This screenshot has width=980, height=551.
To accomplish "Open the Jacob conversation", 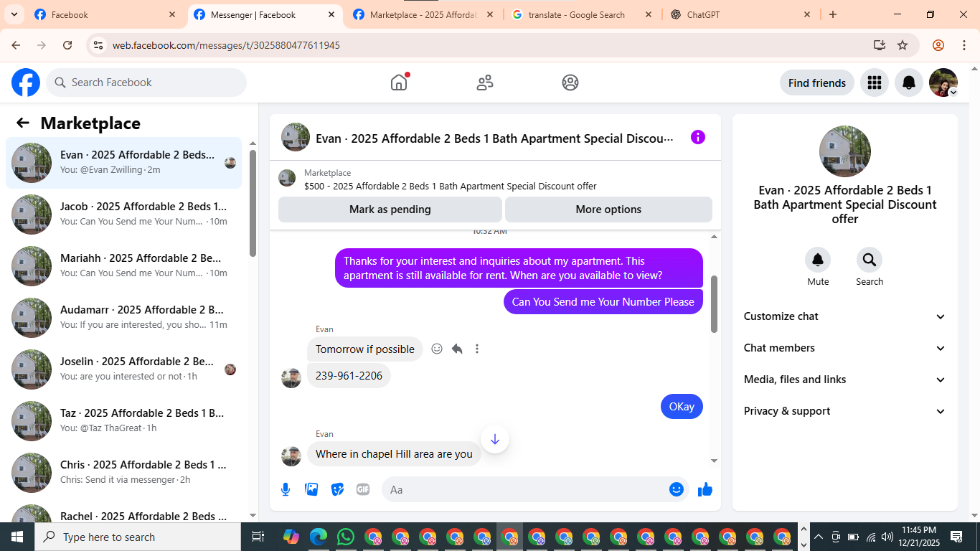I will pos(124,215).
